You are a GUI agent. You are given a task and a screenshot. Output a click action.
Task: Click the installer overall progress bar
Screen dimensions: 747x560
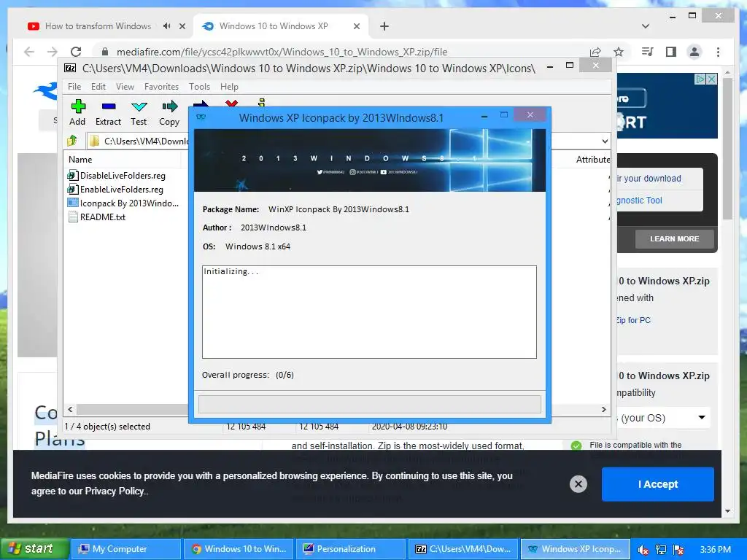click(x=370, y=404)
